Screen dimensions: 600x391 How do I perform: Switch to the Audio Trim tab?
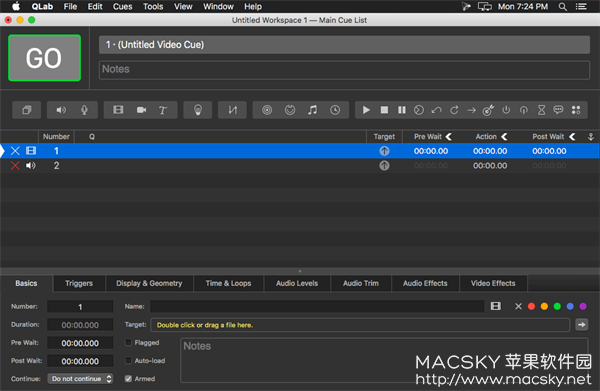pyautogui.click(x=361, y=283)
